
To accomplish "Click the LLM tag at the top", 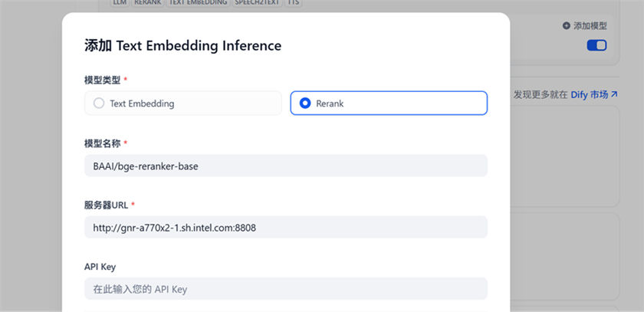I will click(120, 3).
